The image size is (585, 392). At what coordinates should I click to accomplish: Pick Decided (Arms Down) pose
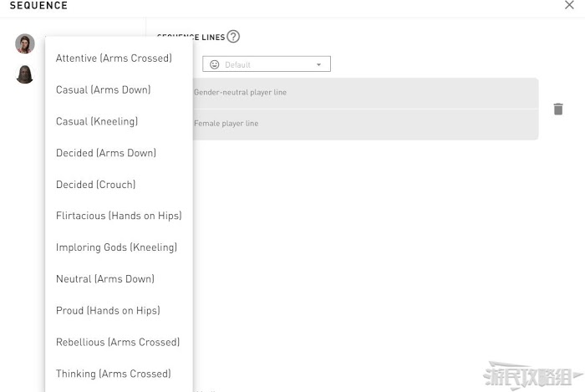pyautogui.click(x=106, y=153)
